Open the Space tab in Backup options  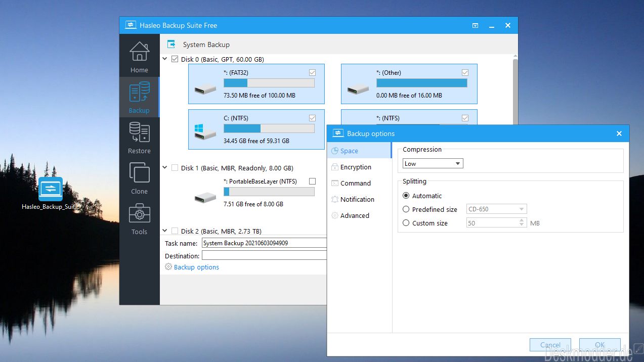(359, 151)
